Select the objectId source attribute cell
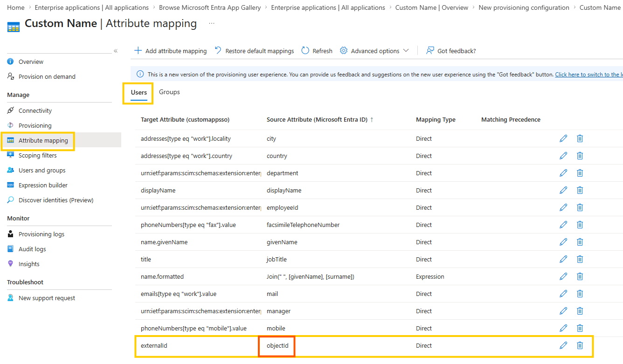 pyautogui.click(x=277, y=345)
